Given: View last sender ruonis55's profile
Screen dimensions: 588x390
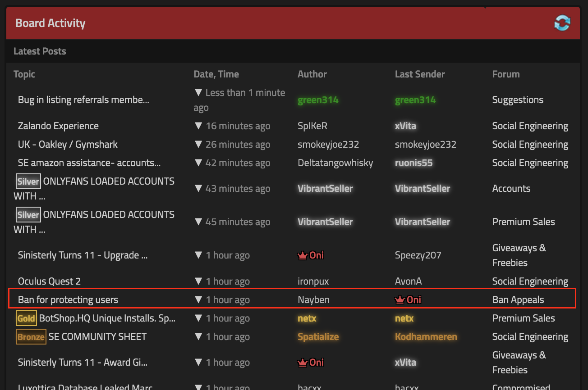Looking at the screenshot, I should pyautogui.click(x=414, y=163).
